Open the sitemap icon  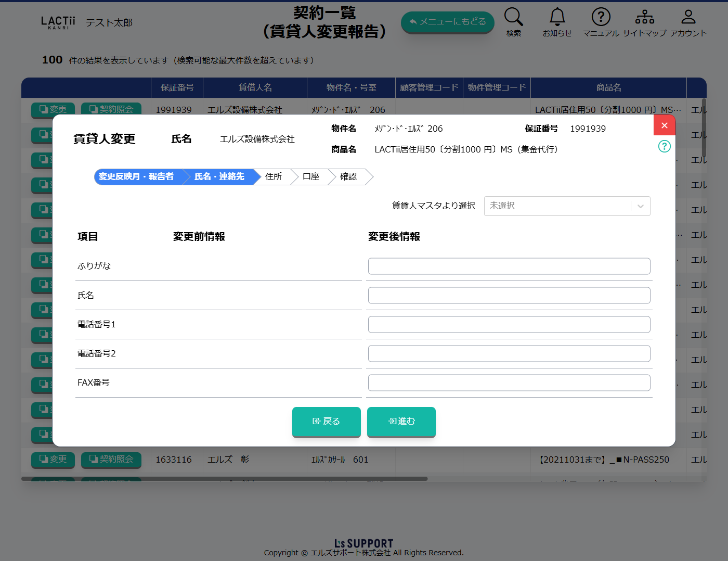click(x=644, y=17)
